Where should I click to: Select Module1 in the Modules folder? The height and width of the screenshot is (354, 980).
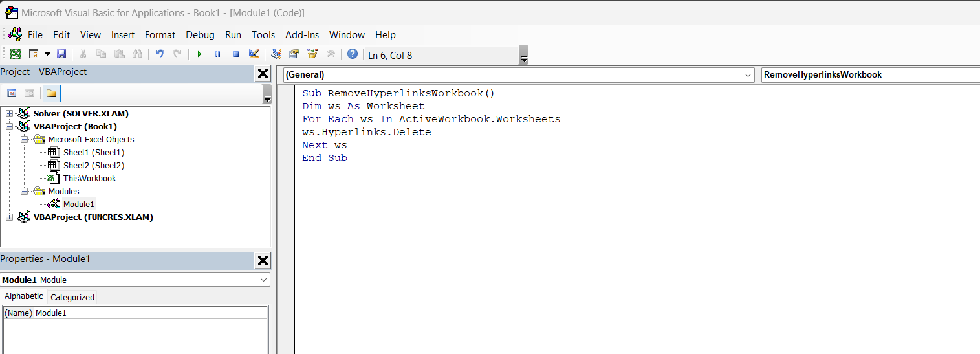(x=78, y=204)
